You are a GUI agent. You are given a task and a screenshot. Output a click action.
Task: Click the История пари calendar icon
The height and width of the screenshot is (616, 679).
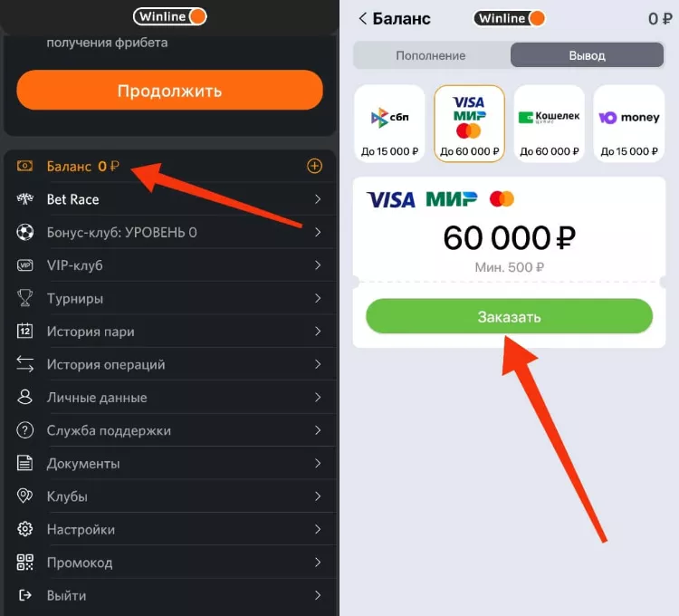[x=25, y=332]
